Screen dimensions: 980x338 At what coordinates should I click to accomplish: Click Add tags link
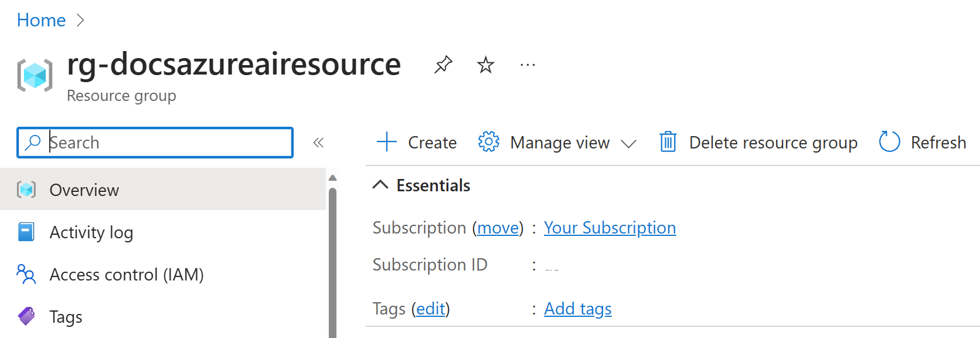[578, 309]
